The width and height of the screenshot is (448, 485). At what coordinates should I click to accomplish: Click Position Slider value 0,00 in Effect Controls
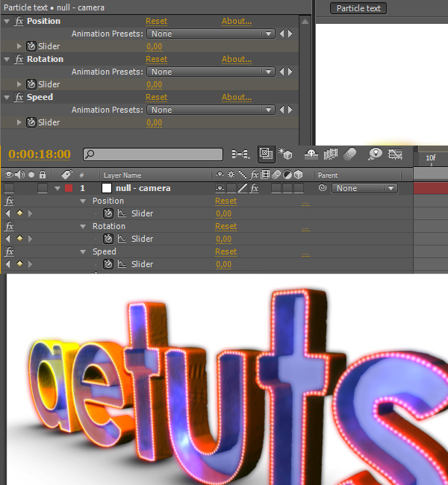[154, 46]
